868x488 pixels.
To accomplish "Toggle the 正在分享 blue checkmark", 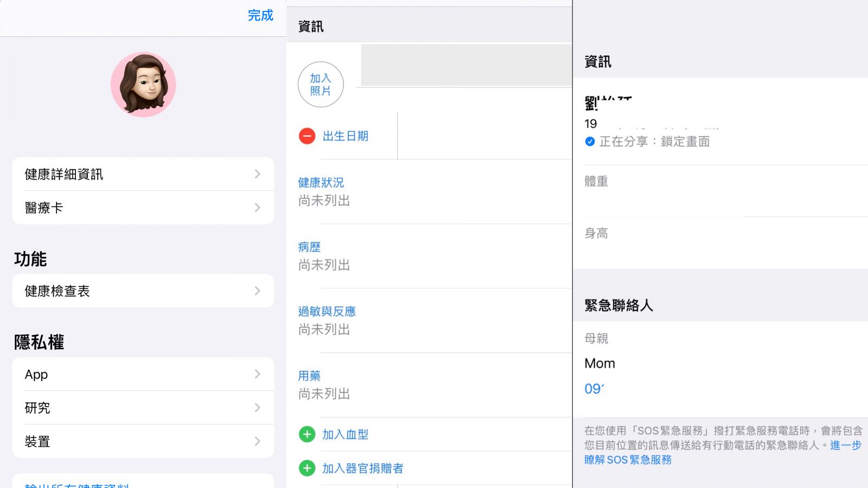I will pyautogui.click(x=590, y=142).
